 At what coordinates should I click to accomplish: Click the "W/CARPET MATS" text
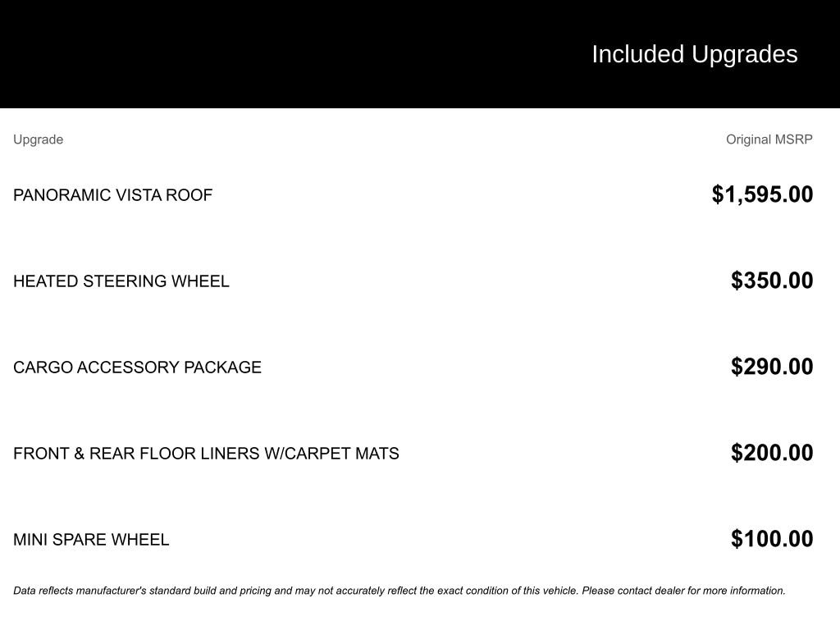(331, 454)
